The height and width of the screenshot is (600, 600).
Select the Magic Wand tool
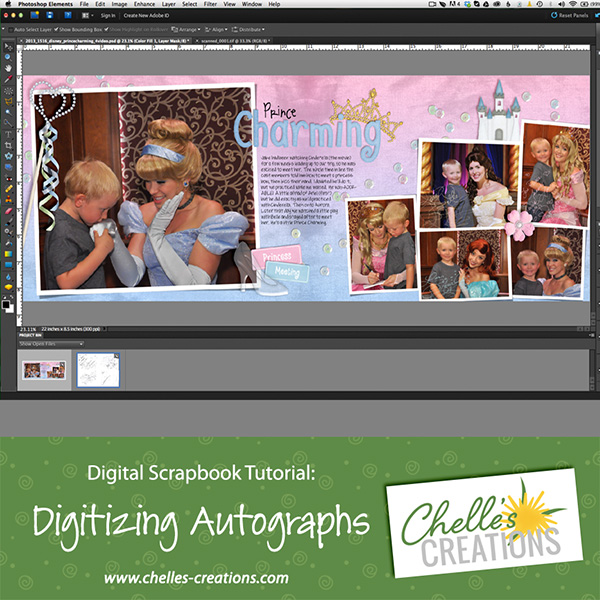pos(8,112)
